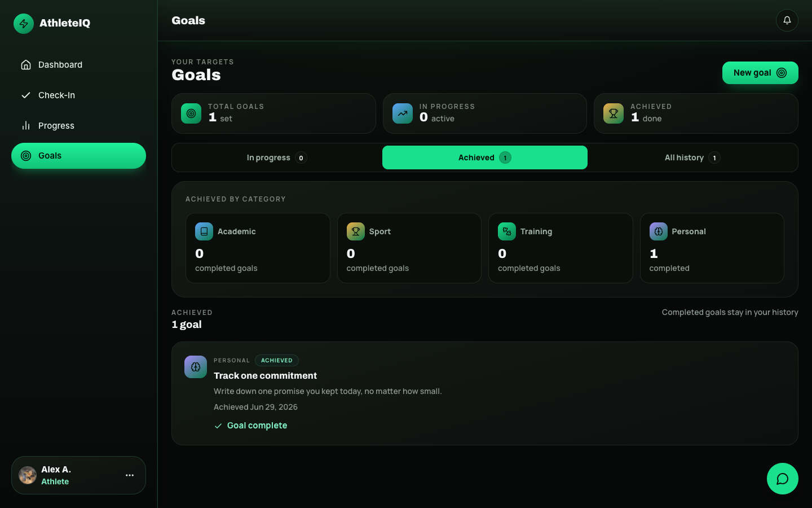Click the 'Athlete' role label

pos(55,481)
